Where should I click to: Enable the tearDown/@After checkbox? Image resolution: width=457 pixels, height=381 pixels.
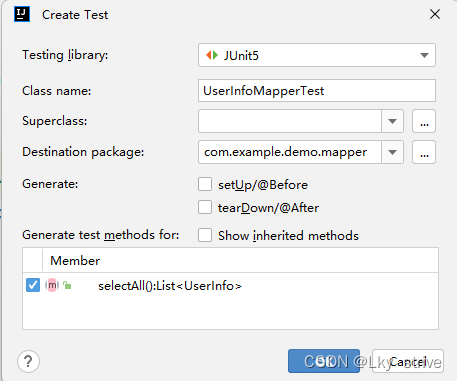[205, 207]
